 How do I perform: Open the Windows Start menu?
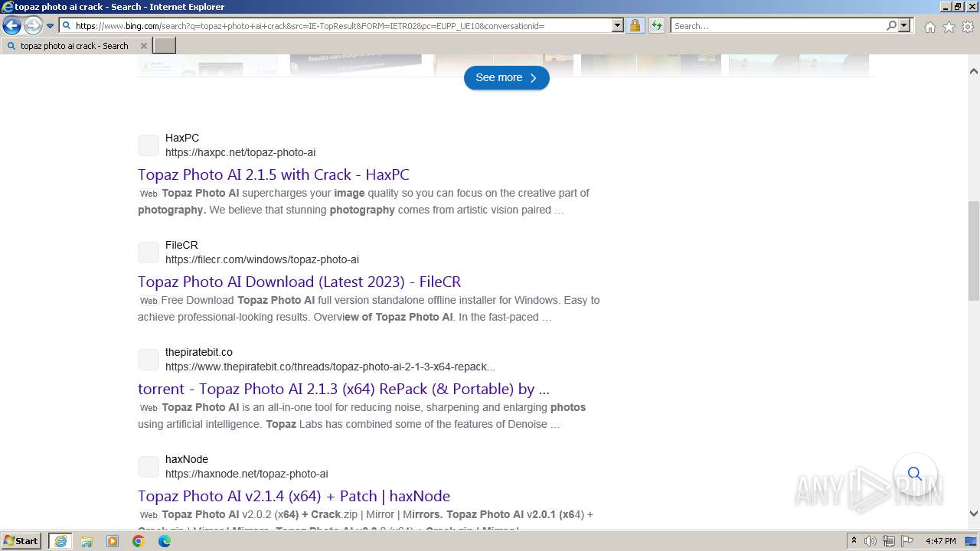coord(21,541)
